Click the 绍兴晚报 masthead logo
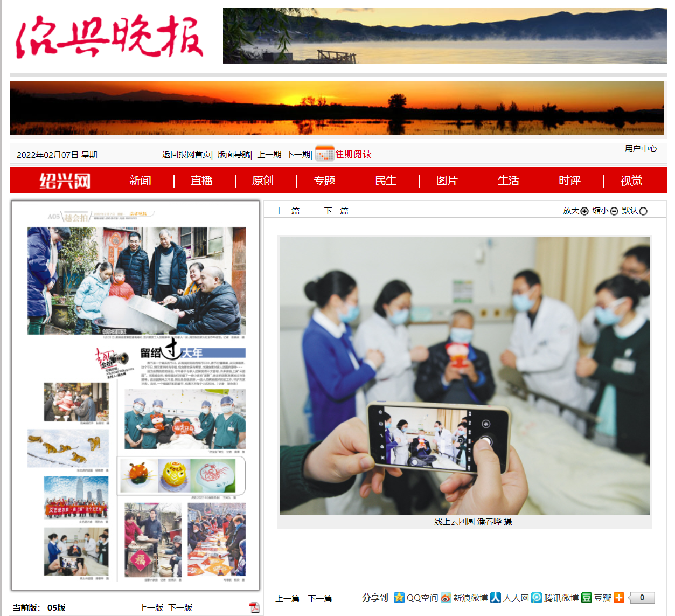 (110, 36)
